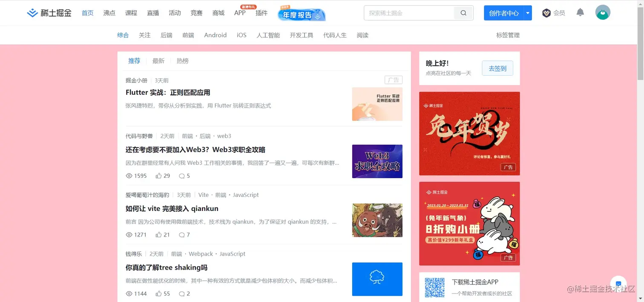This screenshot has width=644, height=302.
Task: Open the notification bell
Action: [580, 13]
